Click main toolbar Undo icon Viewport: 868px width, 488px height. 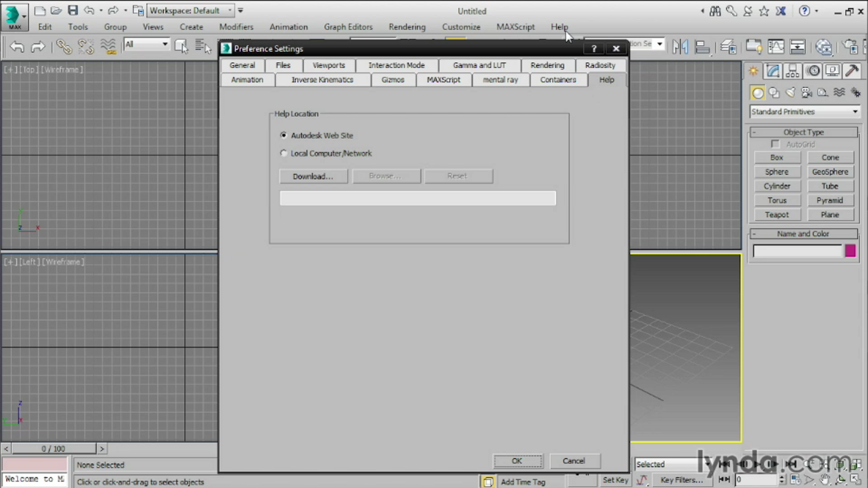point(17,46)
